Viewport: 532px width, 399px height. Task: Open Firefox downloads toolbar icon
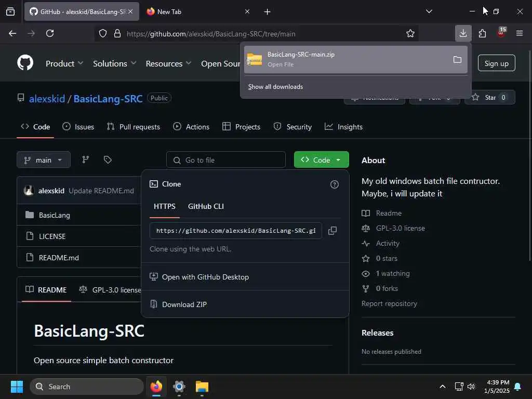pyautogui.click(x=463, y=33)
